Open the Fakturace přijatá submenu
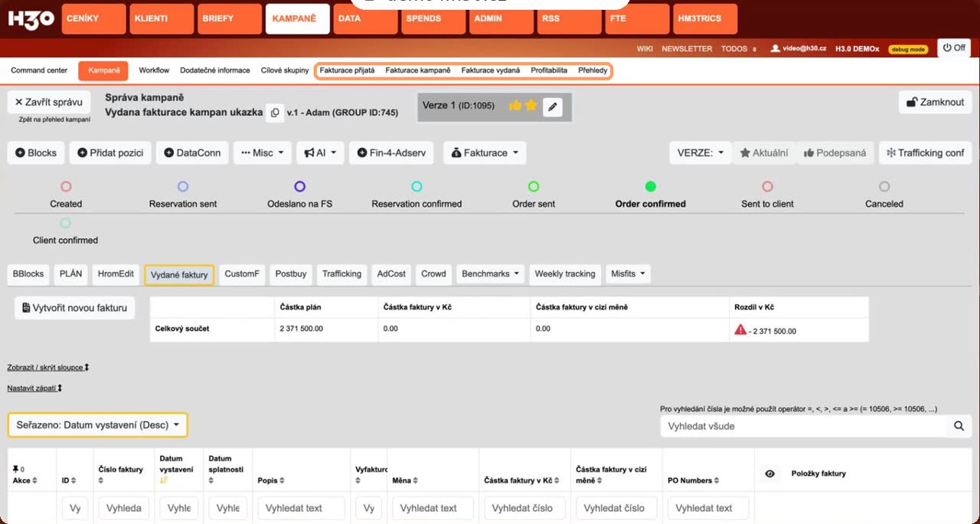Image resolution: width=980 pixels, height=524 pixels. coord(347,70)
